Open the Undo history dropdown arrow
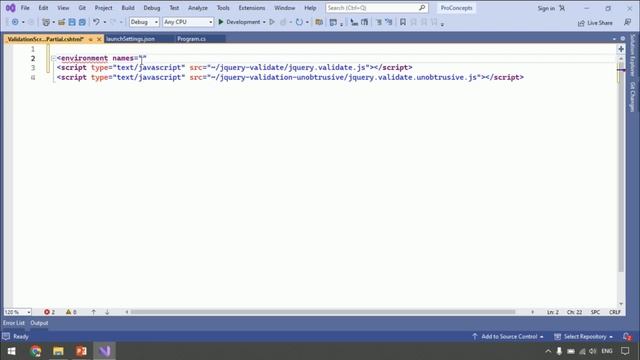Viewport: 640px width, 360px height. 104,22
